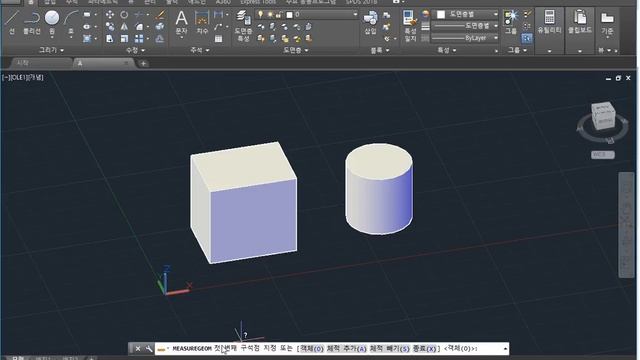Expand the Block (블록) panel

pyautogui.click(x=380, y=50)
